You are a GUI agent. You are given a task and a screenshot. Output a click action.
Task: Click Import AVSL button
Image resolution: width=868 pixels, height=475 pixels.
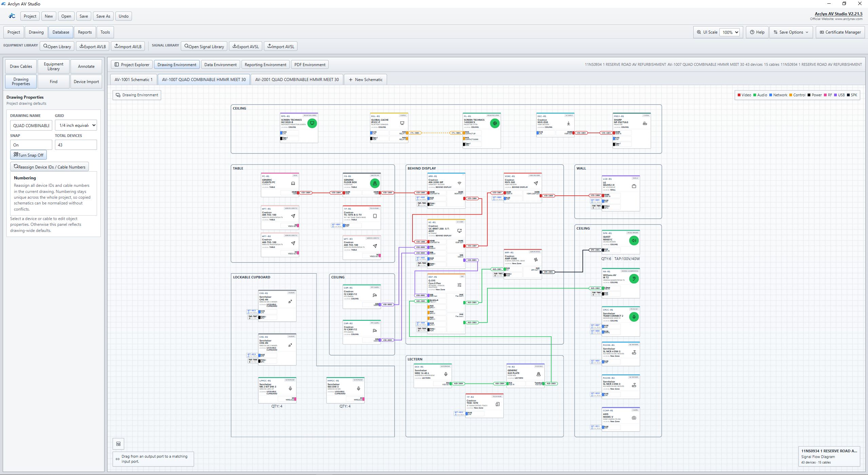click(x=281, y=46)
